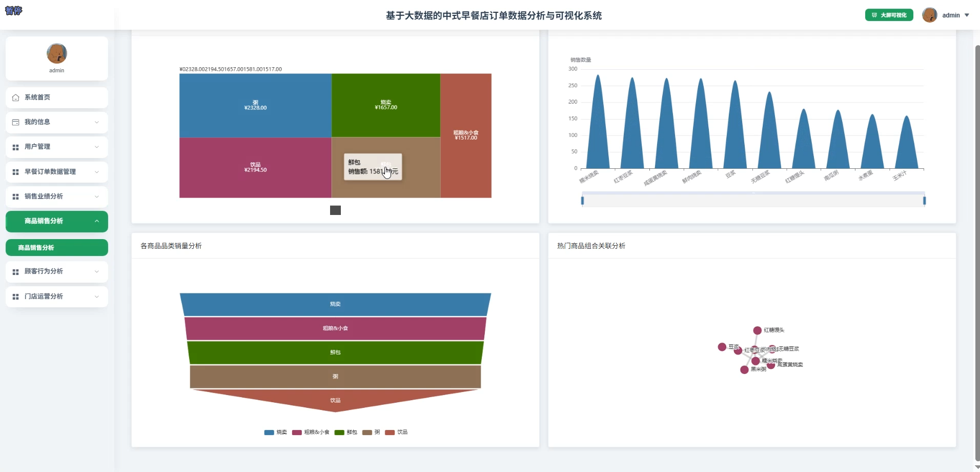Toggle the 鲜包 legend item under the funnel
Image resolution: width=980 pixels, height=472 pixels.
click(x=345, y=432)
